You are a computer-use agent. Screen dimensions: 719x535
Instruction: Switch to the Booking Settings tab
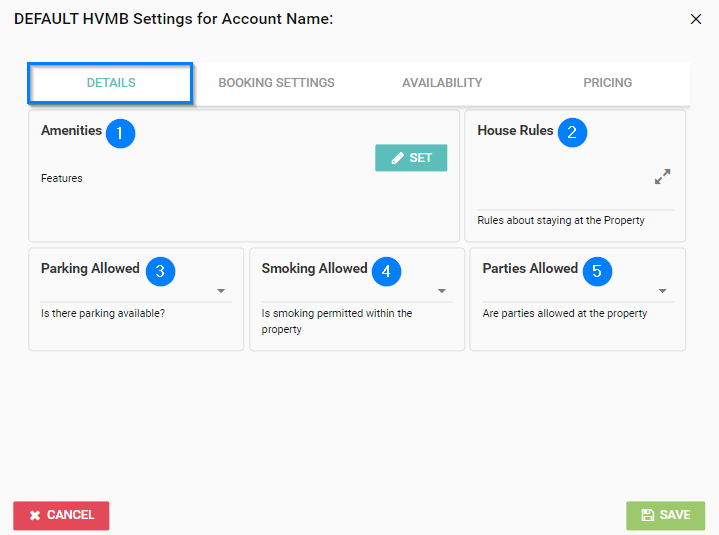coord(276,83)
